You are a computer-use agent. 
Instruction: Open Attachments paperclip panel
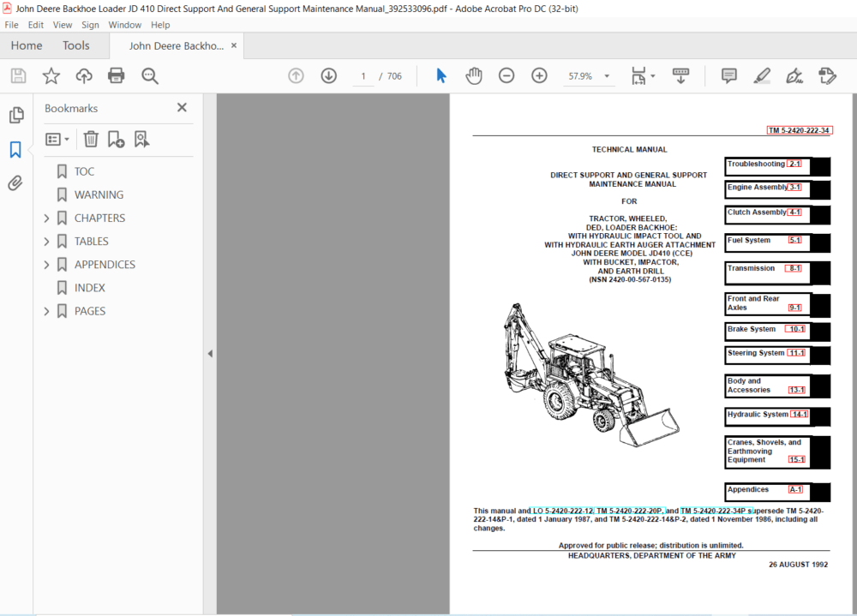15,183
